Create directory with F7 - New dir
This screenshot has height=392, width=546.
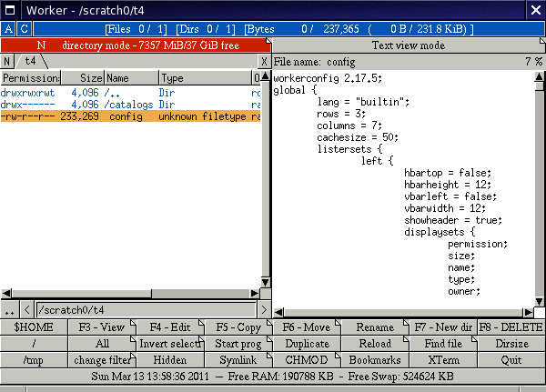click(443, 327)
